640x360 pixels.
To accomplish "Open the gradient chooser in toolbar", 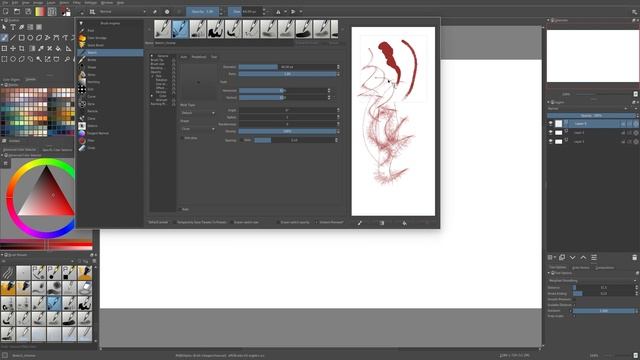I will [40, 11].
